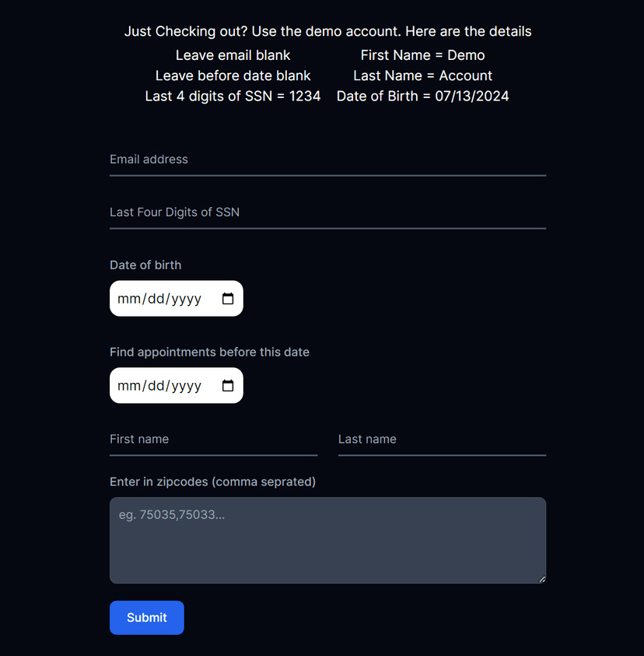Focus the zipcodes text area
Screen dimensions: 644x656
(x=327, y=540)
